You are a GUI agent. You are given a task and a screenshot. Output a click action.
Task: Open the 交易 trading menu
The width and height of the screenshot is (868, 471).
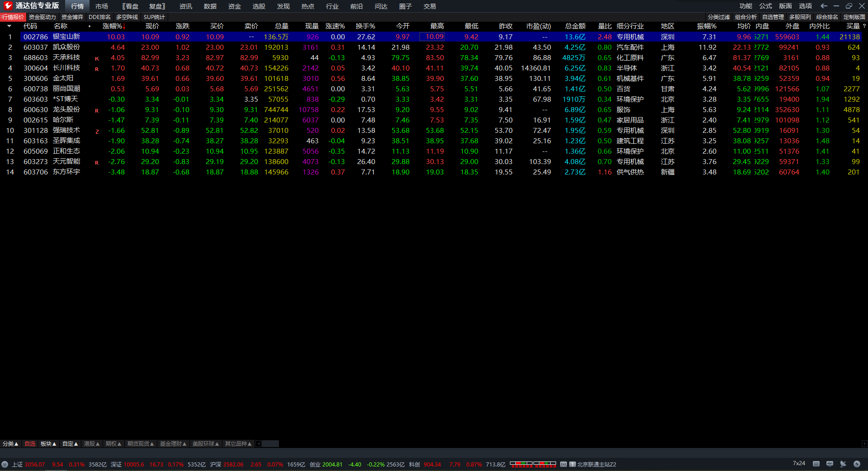430,6
